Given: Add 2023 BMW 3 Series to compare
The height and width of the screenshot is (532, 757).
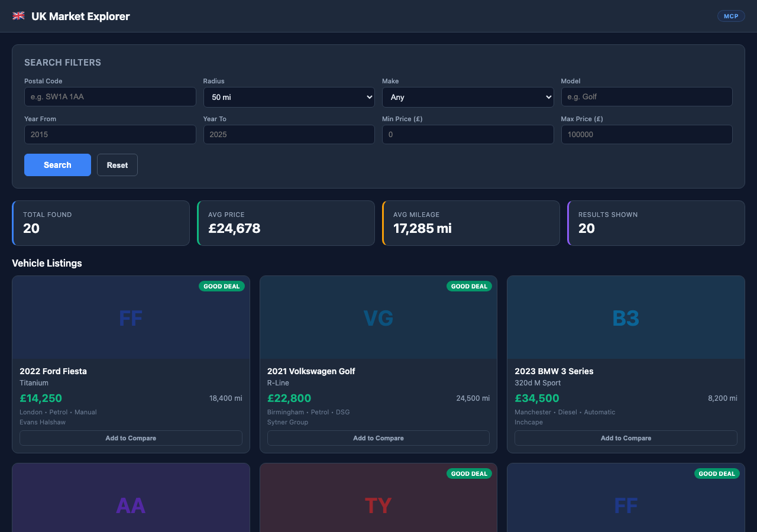Looking at the screenshot, I should pos(626,438).
